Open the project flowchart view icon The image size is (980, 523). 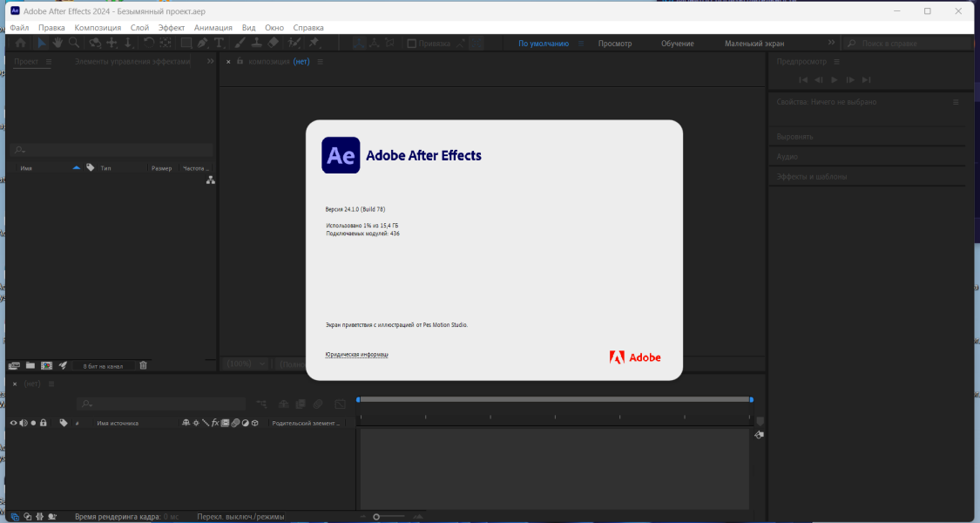(x=211, y=180)
